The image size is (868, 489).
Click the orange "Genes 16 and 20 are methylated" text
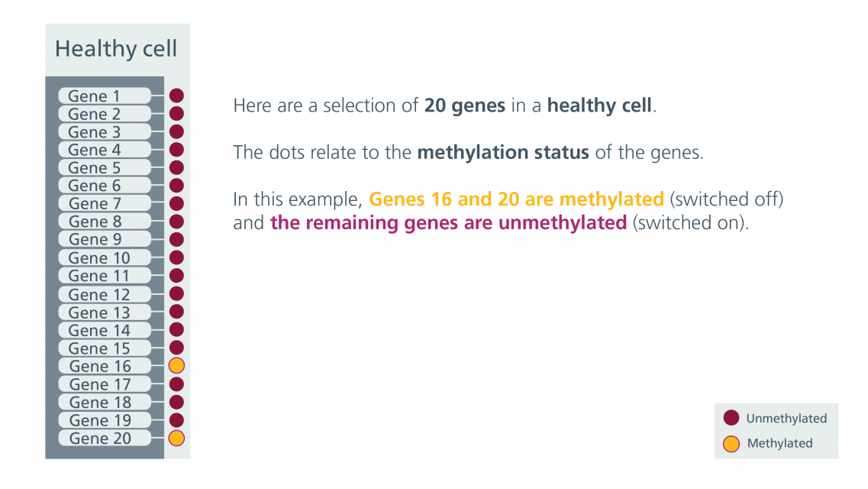[x=516, y=199]
